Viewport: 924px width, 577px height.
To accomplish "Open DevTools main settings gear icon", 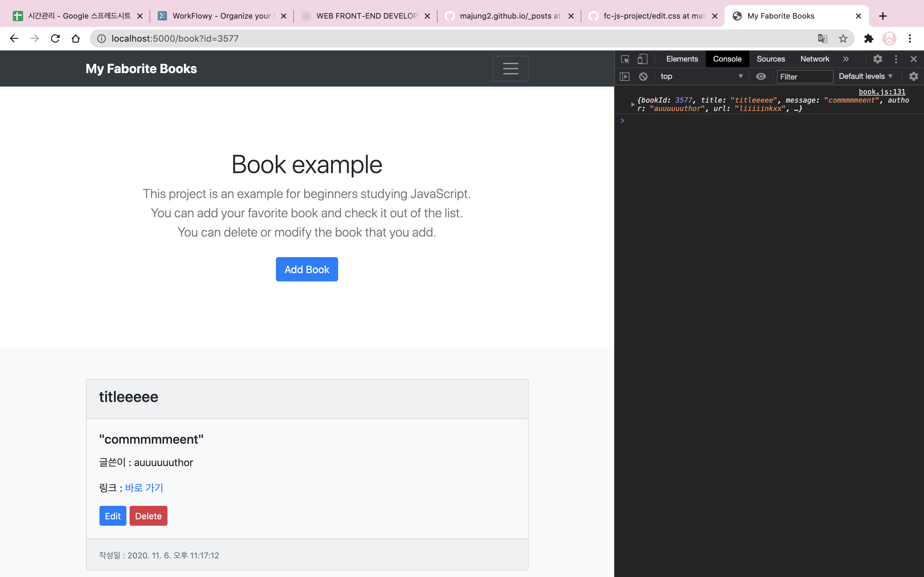I will pyautogui.click(x=878, y=59).
